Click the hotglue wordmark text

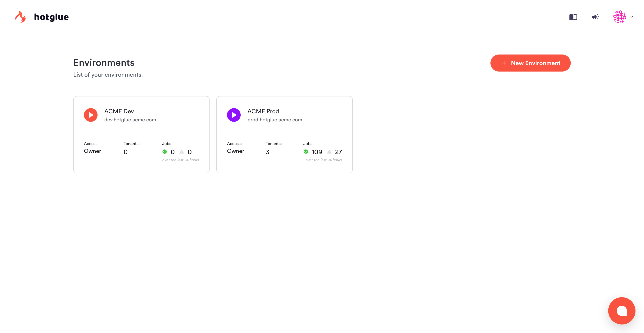click(x=51, y=17)
